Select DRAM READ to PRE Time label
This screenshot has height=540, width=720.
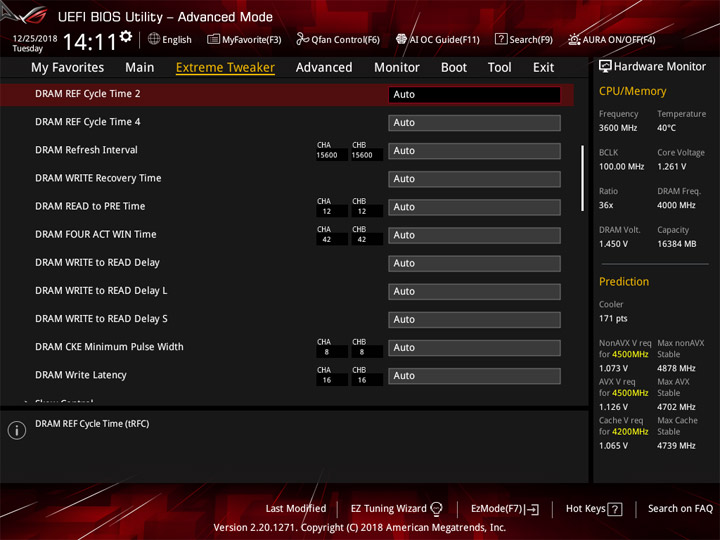(x=90, y=206)
